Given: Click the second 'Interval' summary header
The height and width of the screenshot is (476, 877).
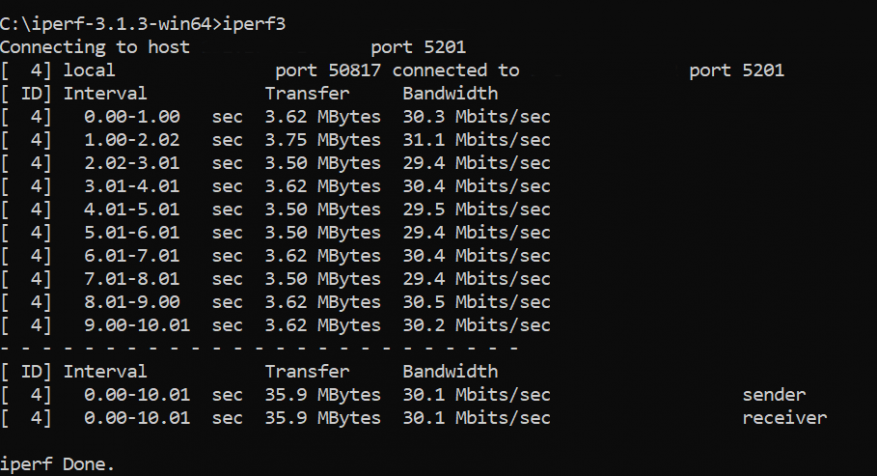Looking at the screenshot, I should point(105,371).
